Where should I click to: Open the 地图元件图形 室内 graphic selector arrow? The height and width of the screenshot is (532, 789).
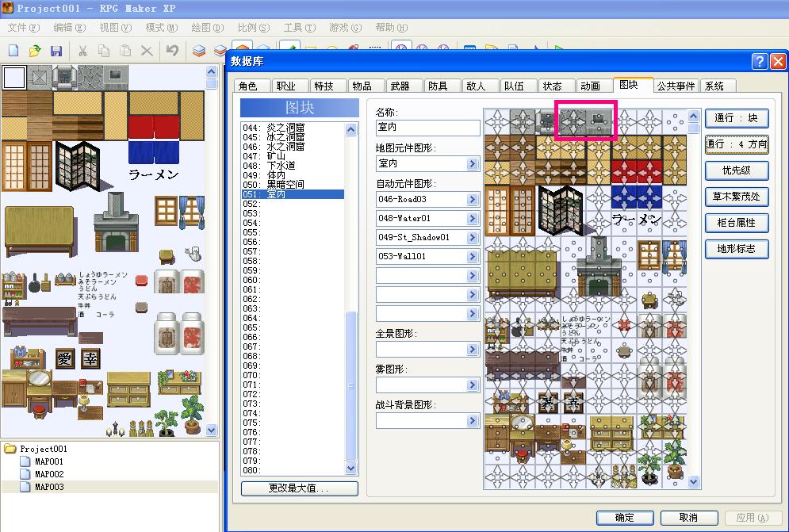(x=472, y=163)
